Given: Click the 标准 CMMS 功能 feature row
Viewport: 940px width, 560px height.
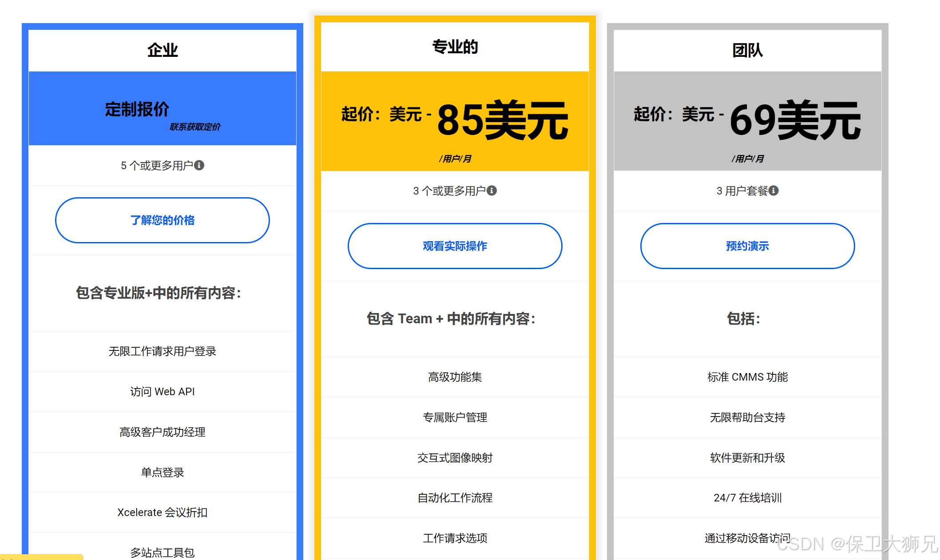Looking at the screenshot, I should 747,377.
